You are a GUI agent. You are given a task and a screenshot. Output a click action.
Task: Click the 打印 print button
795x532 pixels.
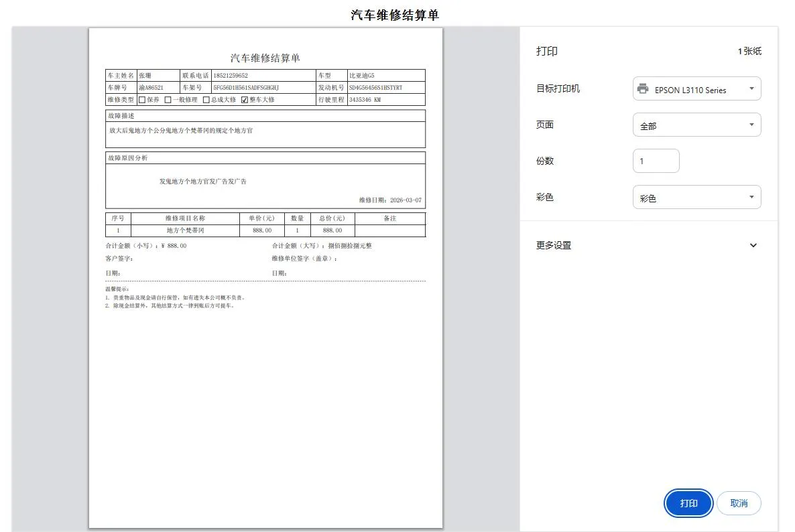688,503
